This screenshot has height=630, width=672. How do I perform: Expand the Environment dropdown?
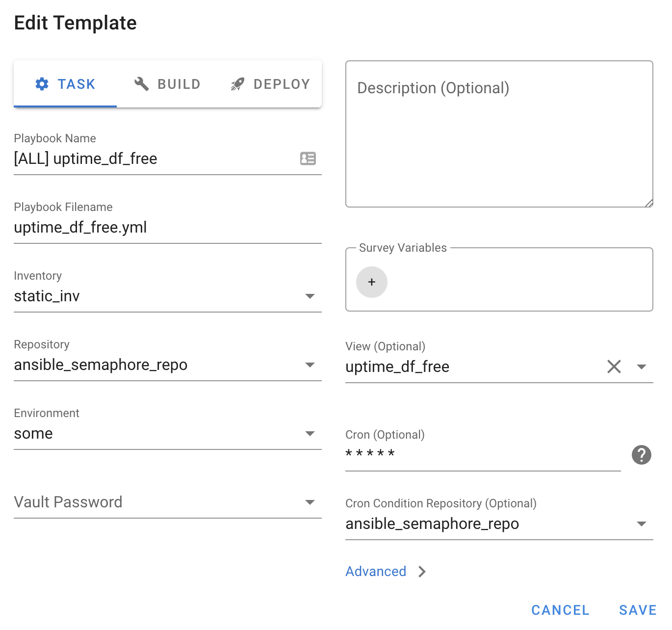pyautogui.click(x=310, y=434)
